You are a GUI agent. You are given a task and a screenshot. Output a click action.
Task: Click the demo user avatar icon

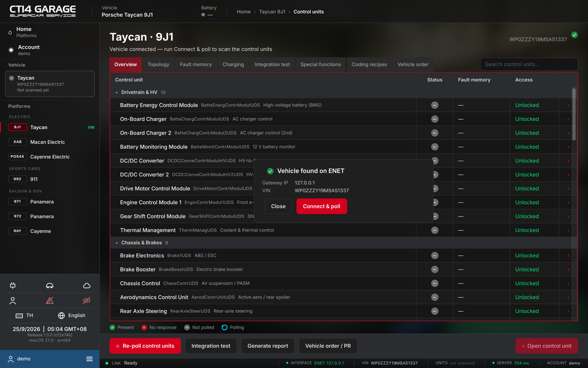(11, 359)
